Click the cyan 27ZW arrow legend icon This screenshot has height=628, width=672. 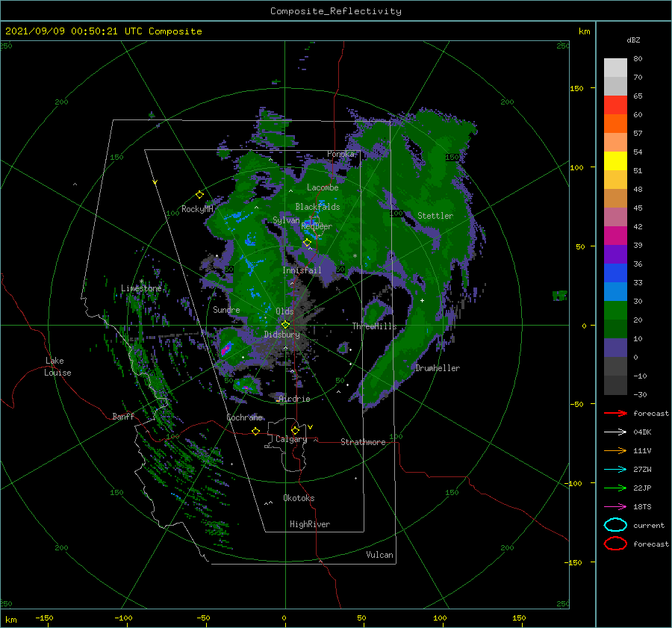[x=615, y=470]
